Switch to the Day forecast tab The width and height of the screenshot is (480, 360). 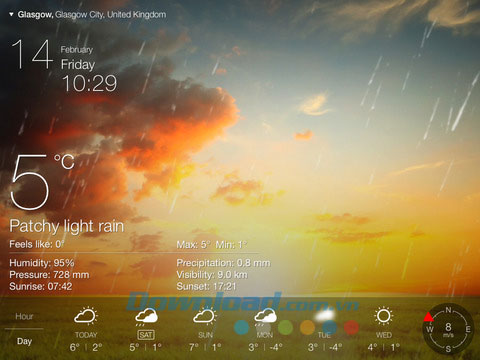[24, 341]
